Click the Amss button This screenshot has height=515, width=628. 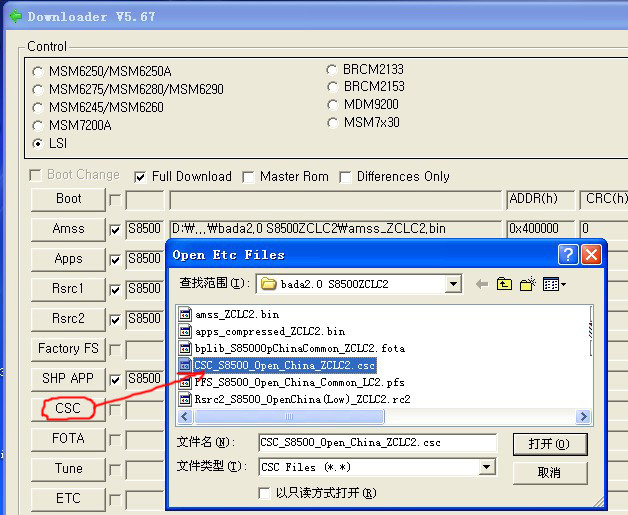click(x=68, y=229)
